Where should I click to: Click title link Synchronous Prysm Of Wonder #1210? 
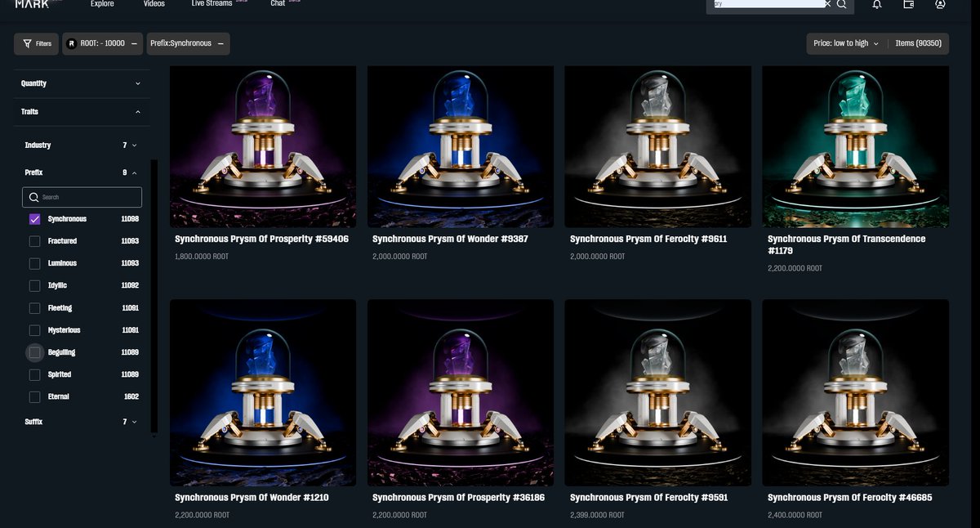click(x=252, y=498)
